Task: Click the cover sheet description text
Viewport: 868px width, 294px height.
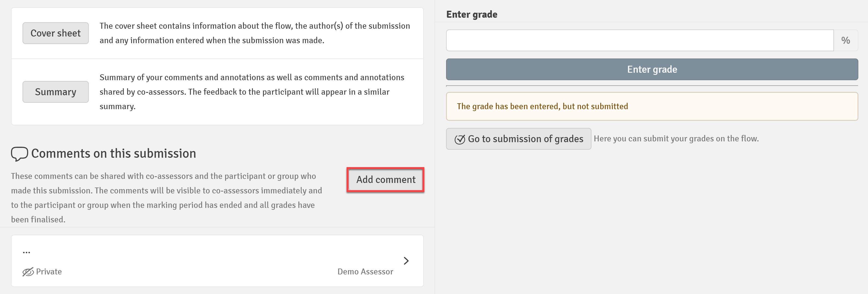Action: coord(255,33)
